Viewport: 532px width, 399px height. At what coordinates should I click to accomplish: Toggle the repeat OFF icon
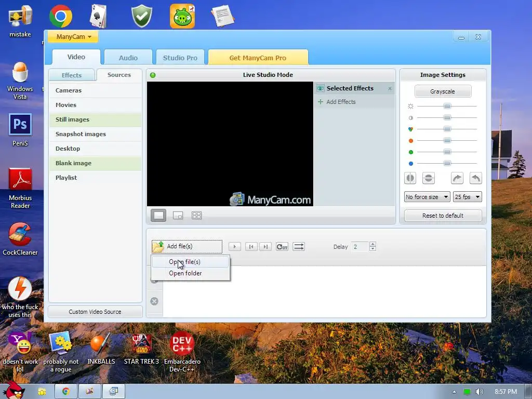click(282, 247)
